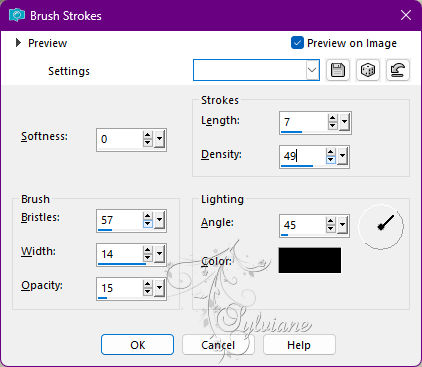Increase Bristles value with up arrow
422x367 pixels.
click(x=148, y=216)
